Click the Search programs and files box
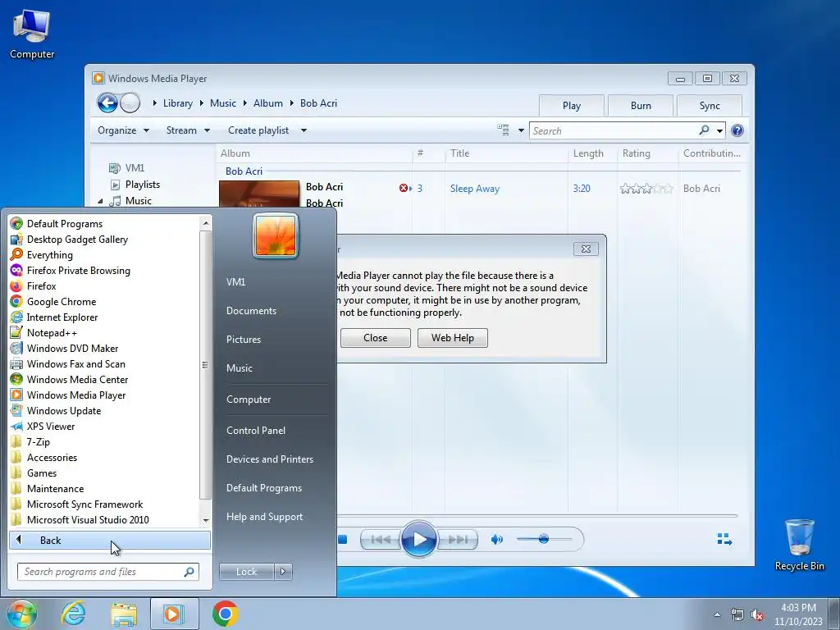Screen dimensions: 840x630 coord(107,572)
